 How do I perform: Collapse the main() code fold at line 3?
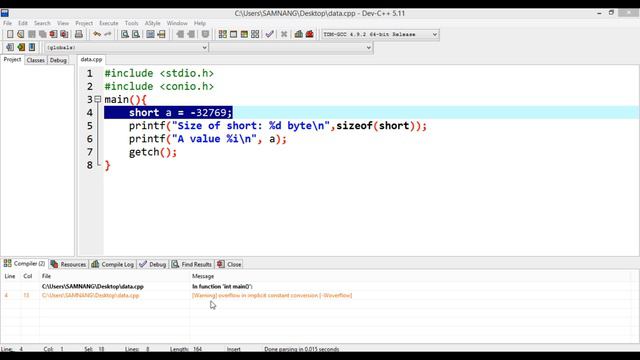(98, 99)
